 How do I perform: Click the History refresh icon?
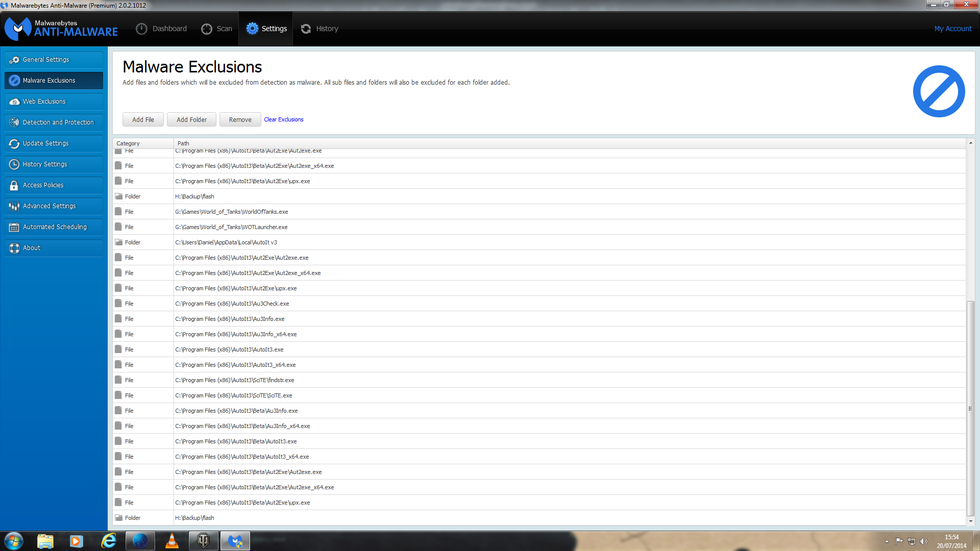click(x=306, y=29)
